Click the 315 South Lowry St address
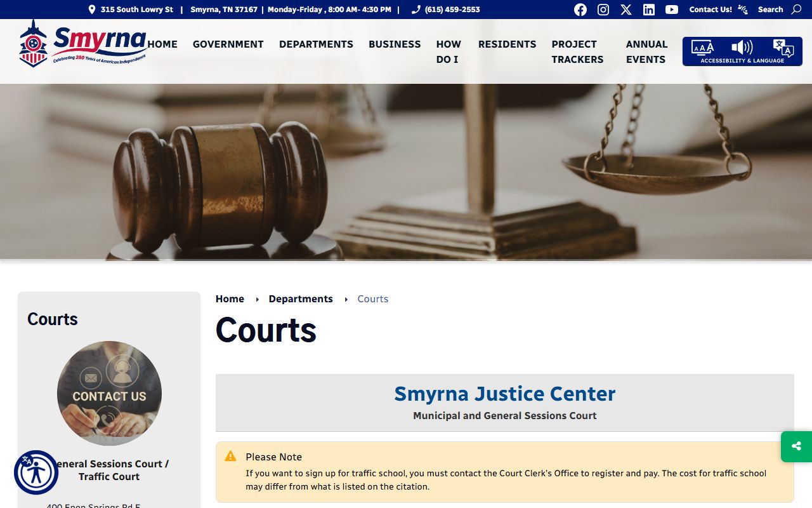The height and width of the screenshot is (508, 812). (x=136, y=10)
